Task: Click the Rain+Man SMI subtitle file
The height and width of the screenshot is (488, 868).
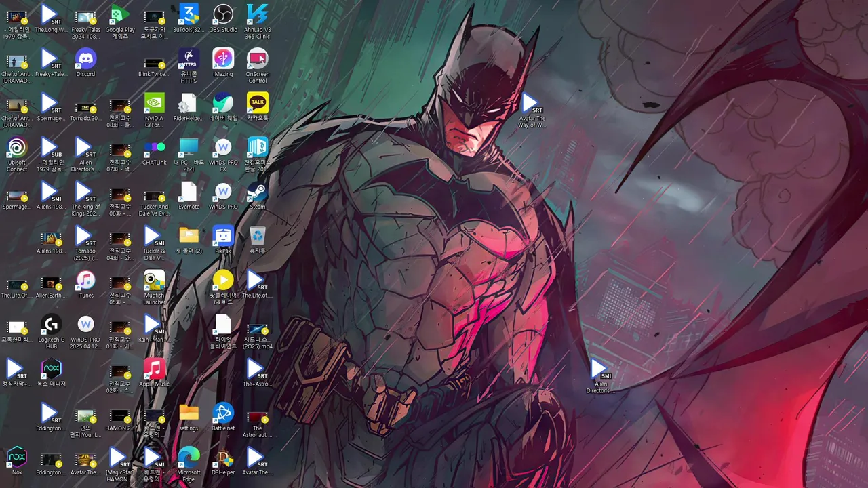Action: [x=154, y=329]
